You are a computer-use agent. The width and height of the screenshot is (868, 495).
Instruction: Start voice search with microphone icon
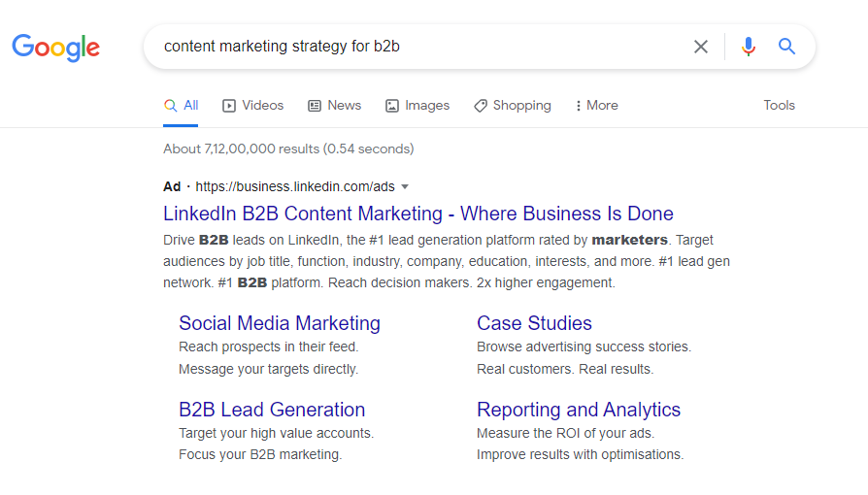(x=749, y=47)
